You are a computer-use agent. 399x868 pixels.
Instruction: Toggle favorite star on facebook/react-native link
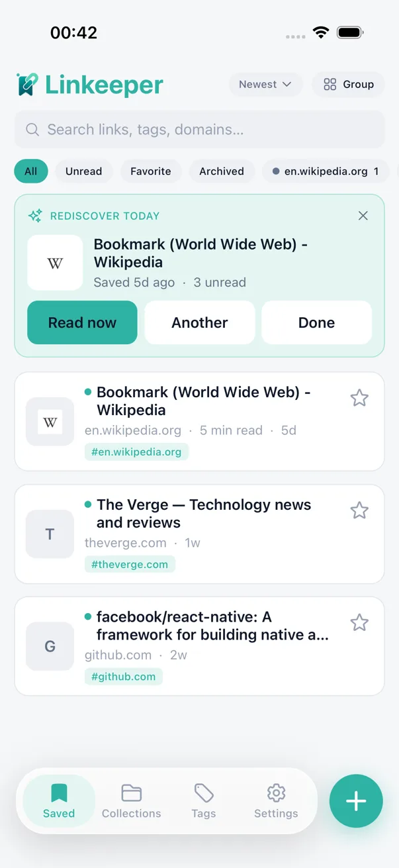[x=359, y=623]
